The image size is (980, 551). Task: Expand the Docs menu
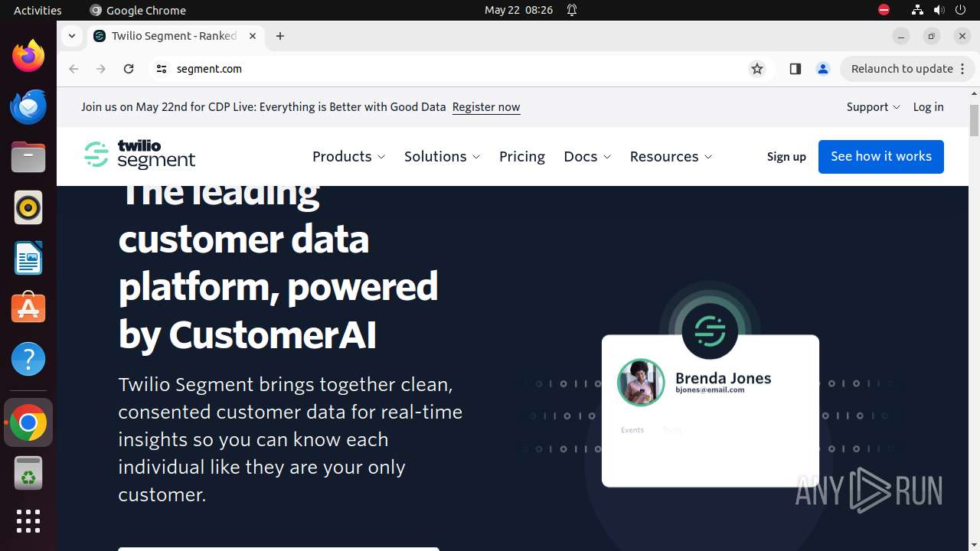click(x=587, y=156)
